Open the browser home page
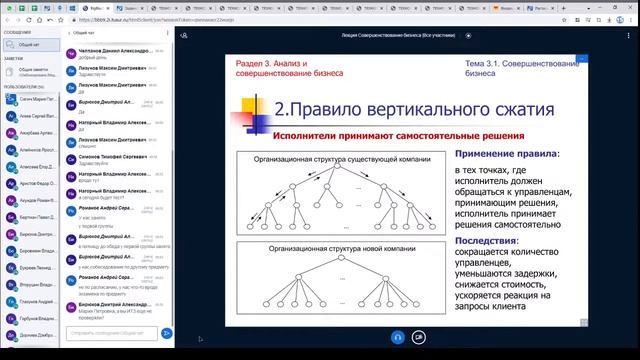The image size is (640, 360). 39,20
